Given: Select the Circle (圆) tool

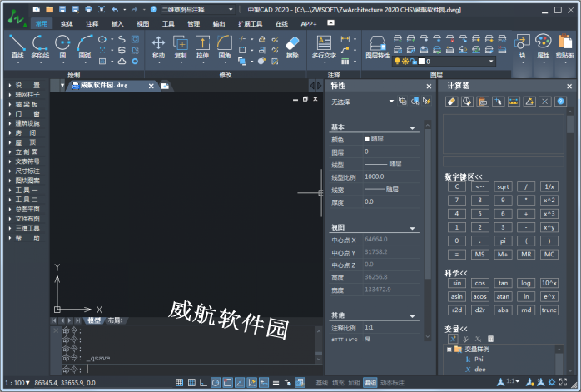Looking at the screenshot, I should point(62,47).
